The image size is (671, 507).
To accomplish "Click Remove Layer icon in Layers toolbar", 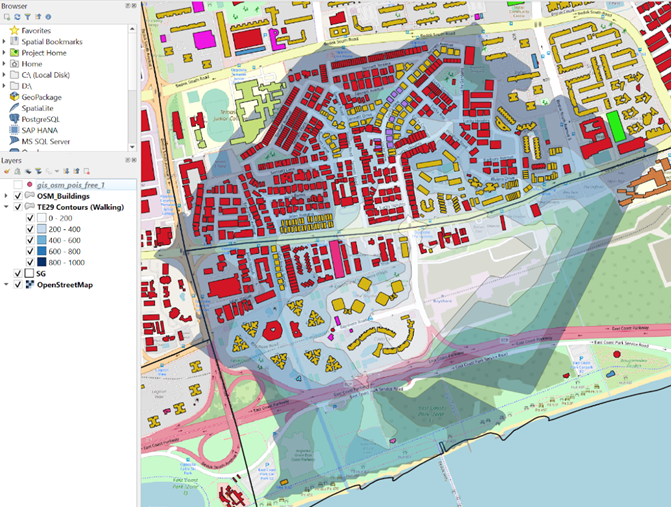I will click(88, 171).
